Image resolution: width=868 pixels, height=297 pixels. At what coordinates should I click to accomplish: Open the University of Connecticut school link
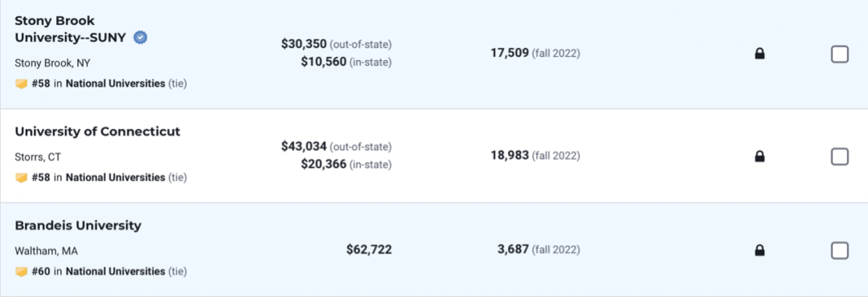(97, 132)
